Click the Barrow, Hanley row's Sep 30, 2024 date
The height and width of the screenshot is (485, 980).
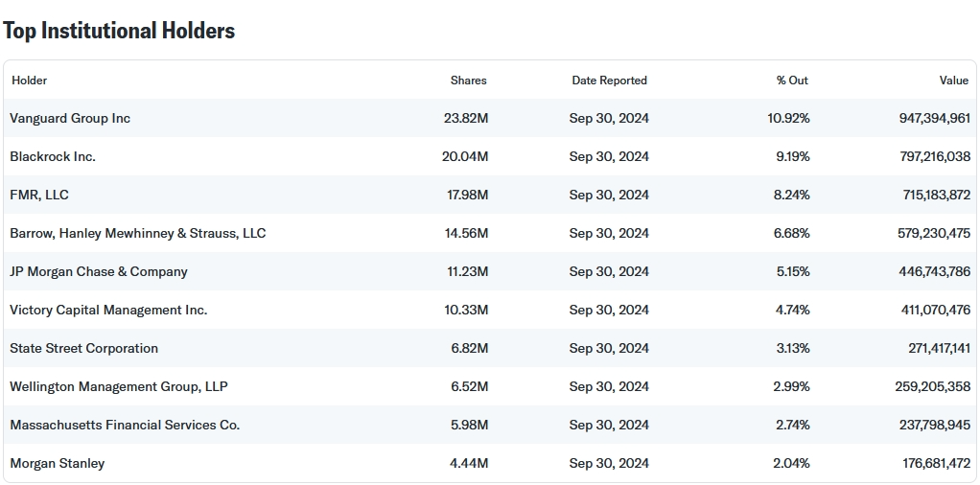(x=609, y=233)
